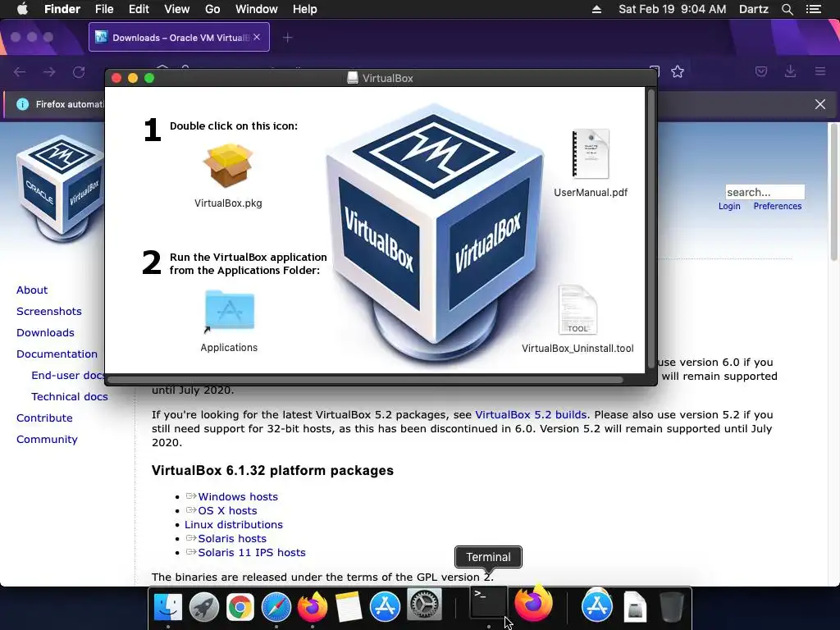
Task: Go forward in Firefox
Action: (49, 72)
